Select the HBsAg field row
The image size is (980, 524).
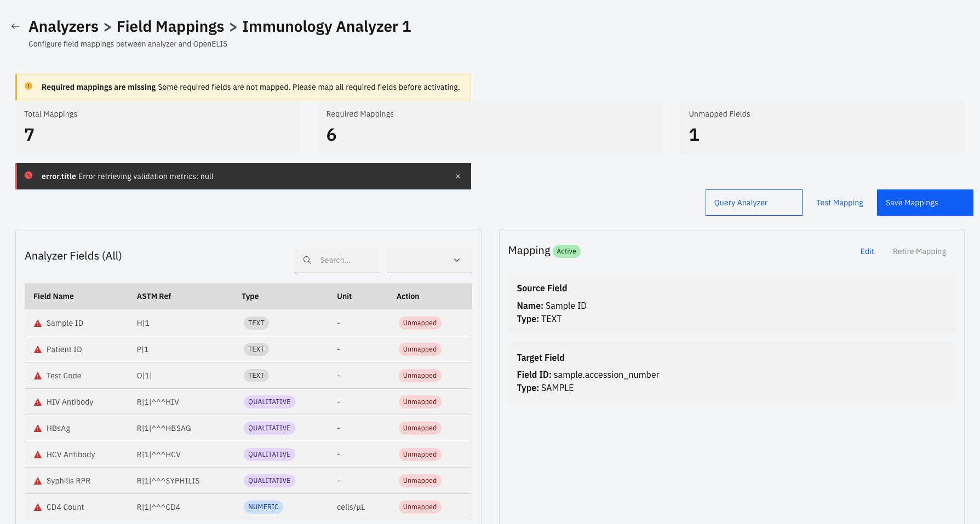[x=248, y=428]
